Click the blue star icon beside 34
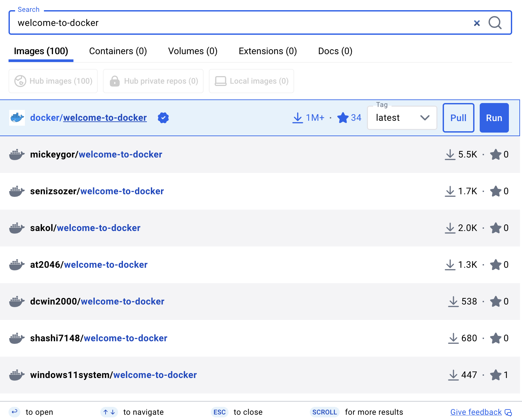This screenshot has height=420, width=522. tap(343, 118)
